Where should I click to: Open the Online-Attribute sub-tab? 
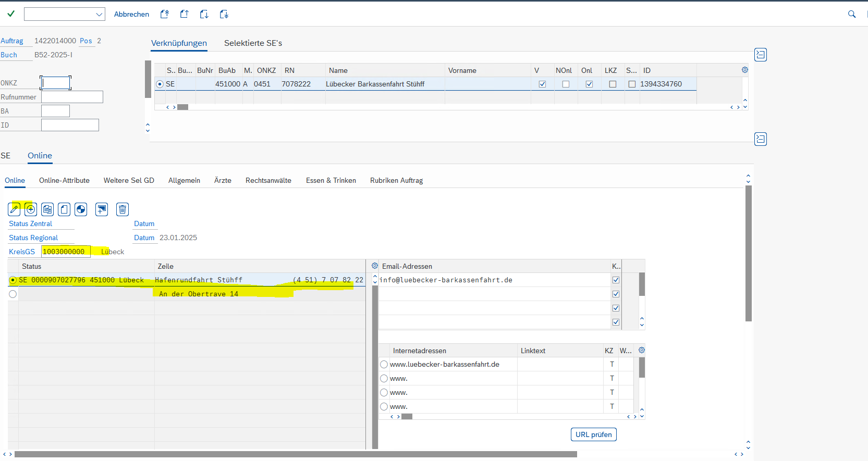64,180
